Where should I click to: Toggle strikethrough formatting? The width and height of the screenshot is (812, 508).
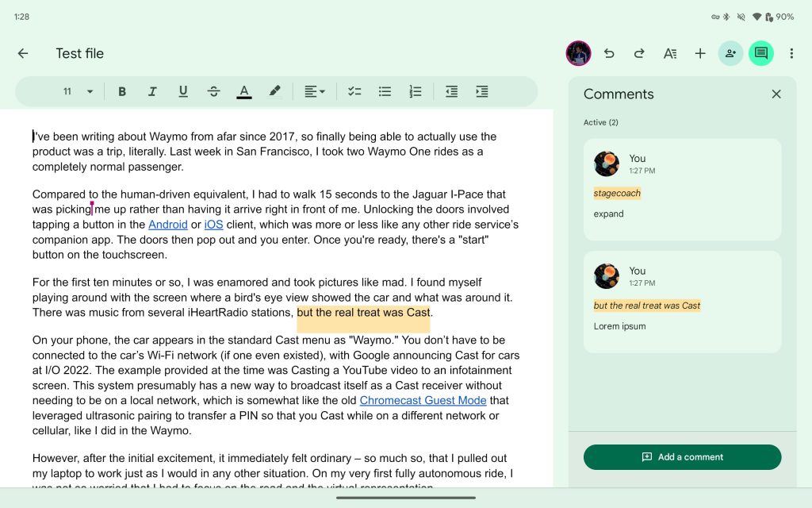pos(213,91)
